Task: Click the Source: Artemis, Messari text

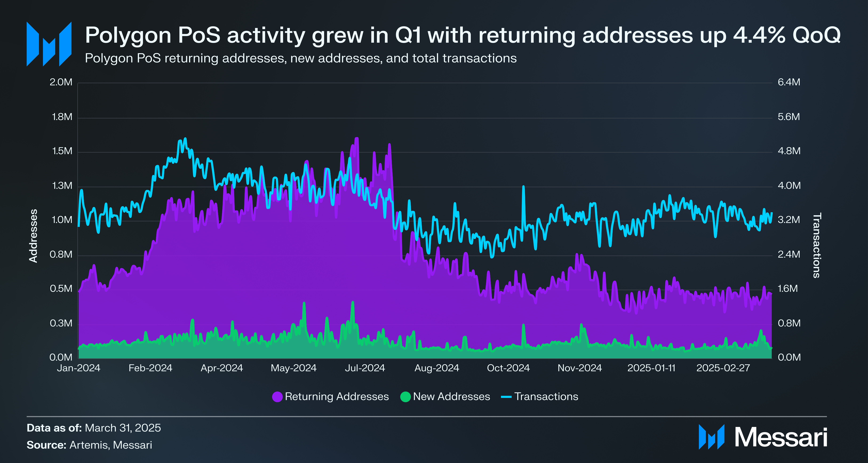Action: [89, 445]
